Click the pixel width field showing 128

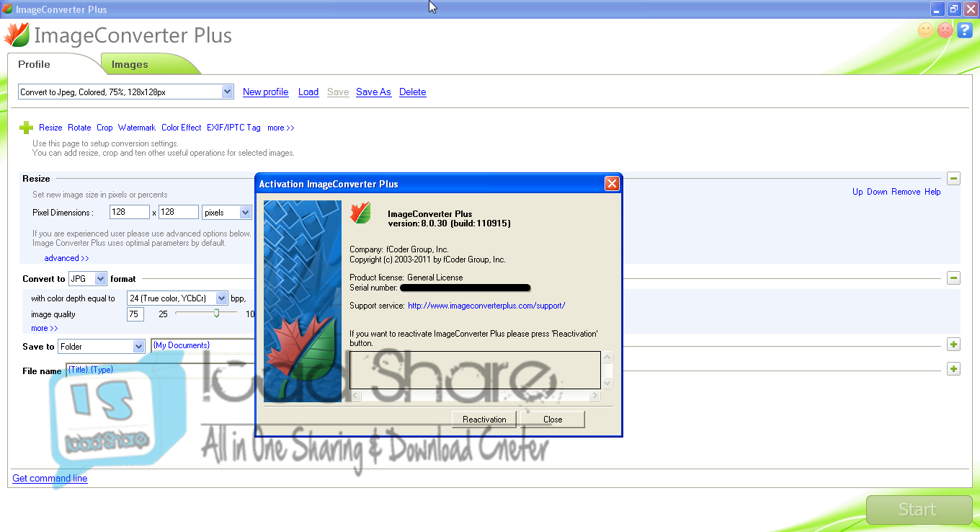(x=128, y=213)
